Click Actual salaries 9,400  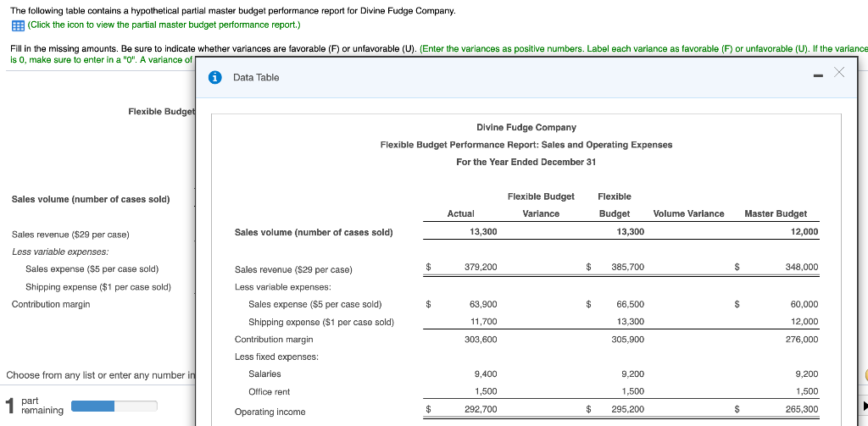point(486,374)
